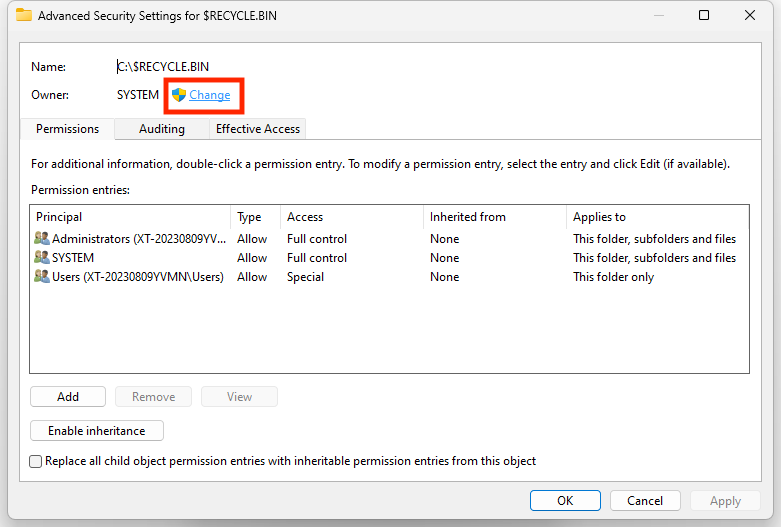Click the SYSTEM principal user icon
781x527 pixels.
point(42,258)
